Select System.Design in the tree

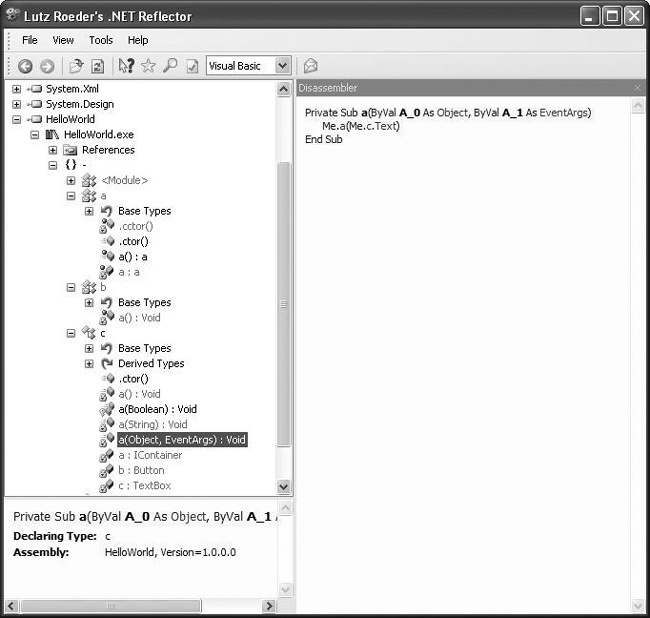tap(80, 104)
